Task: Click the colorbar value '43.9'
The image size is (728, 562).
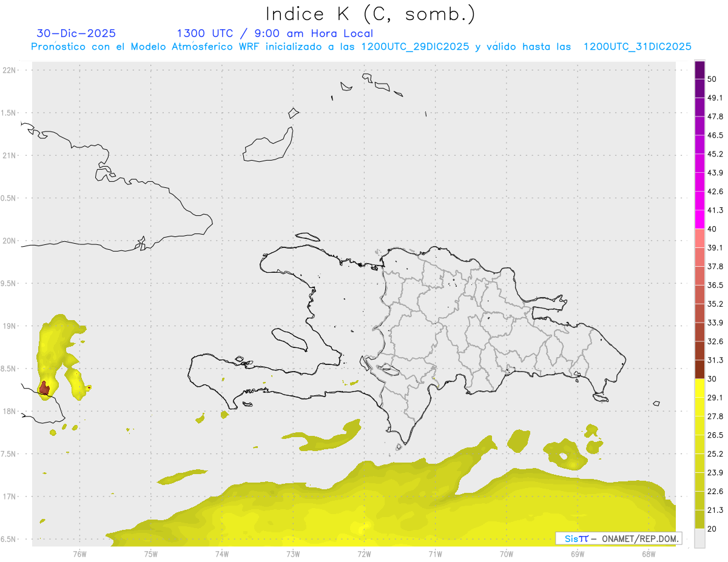Action: 715,173
